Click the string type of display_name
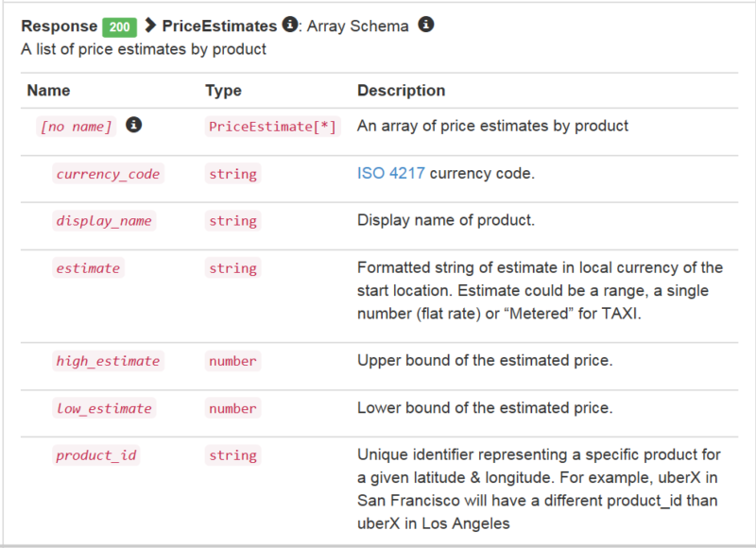The width and height of the screenshot is (756, 548). [x=232, y=221]
